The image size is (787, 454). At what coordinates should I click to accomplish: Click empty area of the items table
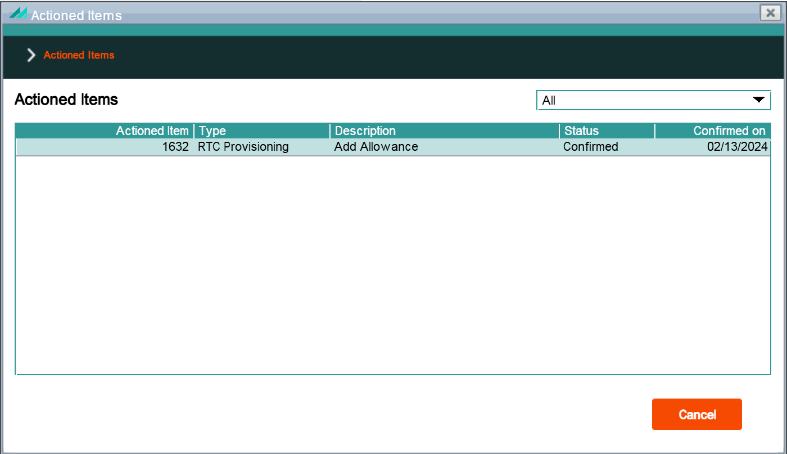pyautogui.click(x=393, y=265)
